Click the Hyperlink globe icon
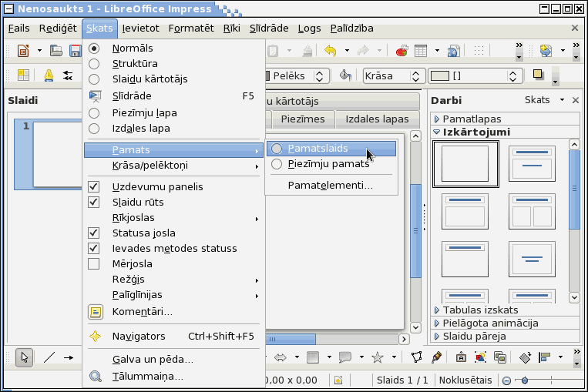The width and height of the screenshot is (588, 392). click(454, 50)
